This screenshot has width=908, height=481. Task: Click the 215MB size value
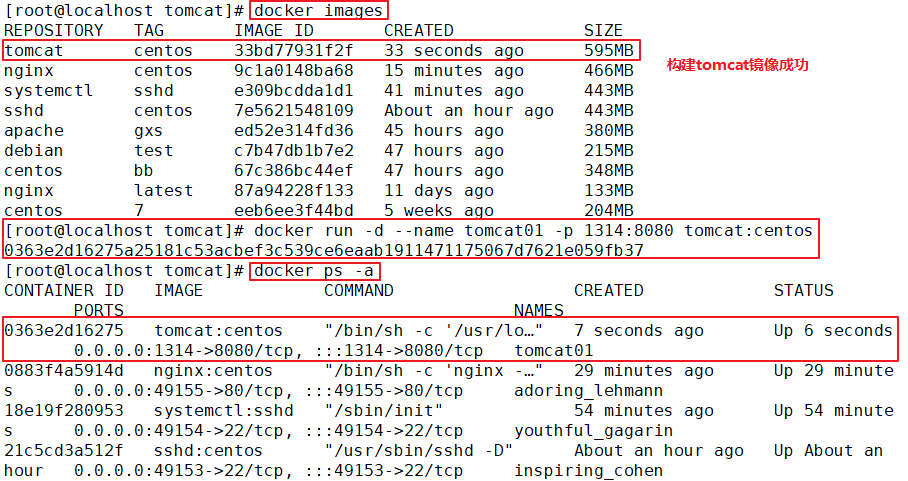609,150
